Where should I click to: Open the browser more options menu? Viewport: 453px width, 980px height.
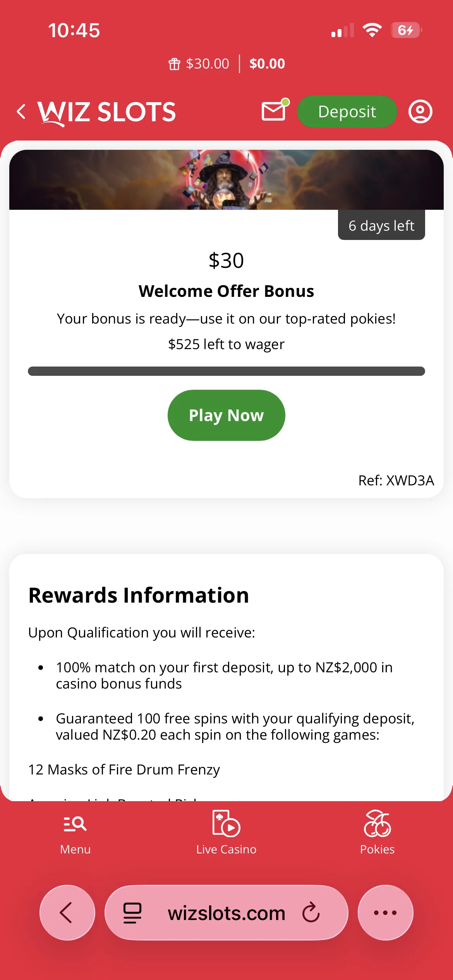[385, 913]
